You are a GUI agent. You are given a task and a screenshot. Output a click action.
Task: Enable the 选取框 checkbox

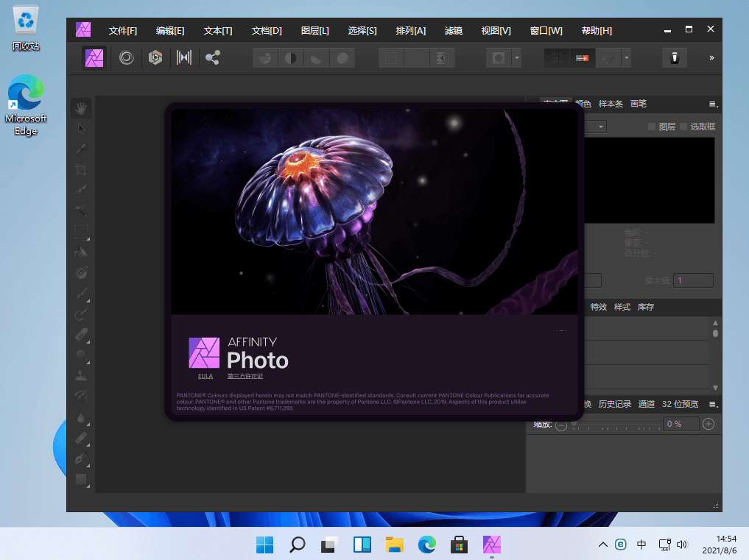(x=683, y=127)
